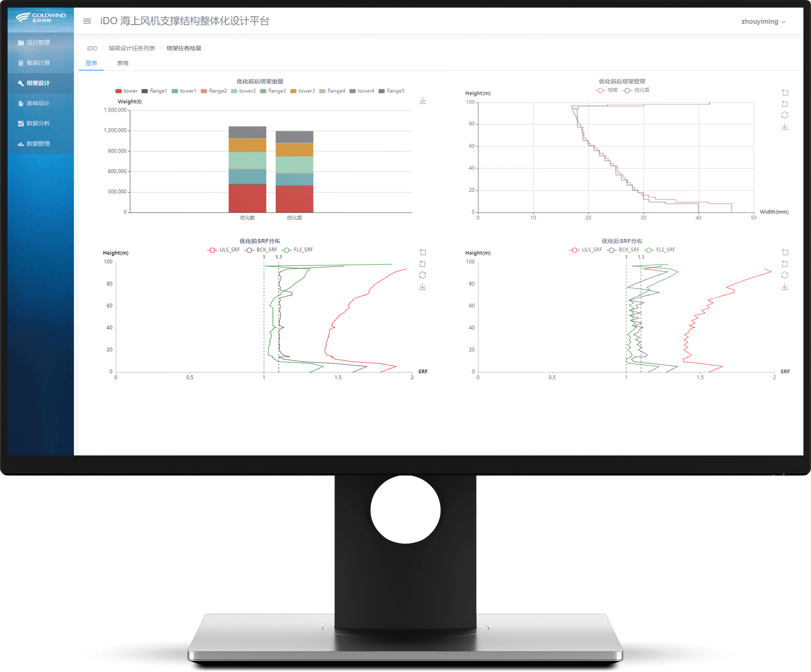Viewport: 811px width, 672px height.
Task: Click the 塔架任务结果 breadcrumb
Action: coord(184,48)
